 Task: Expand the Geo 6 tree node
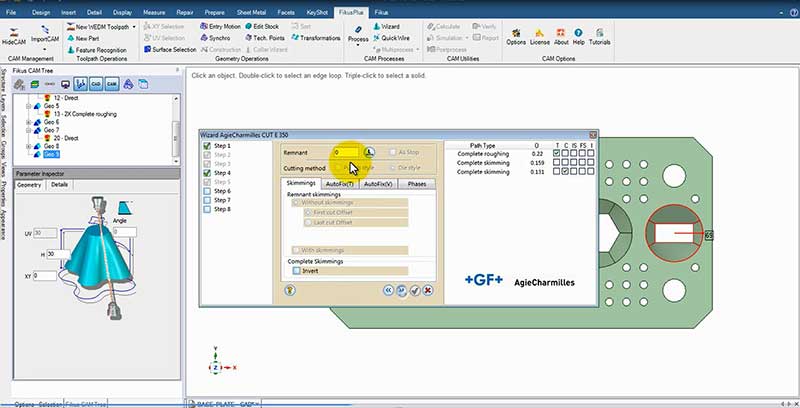(x=26, y=122)
